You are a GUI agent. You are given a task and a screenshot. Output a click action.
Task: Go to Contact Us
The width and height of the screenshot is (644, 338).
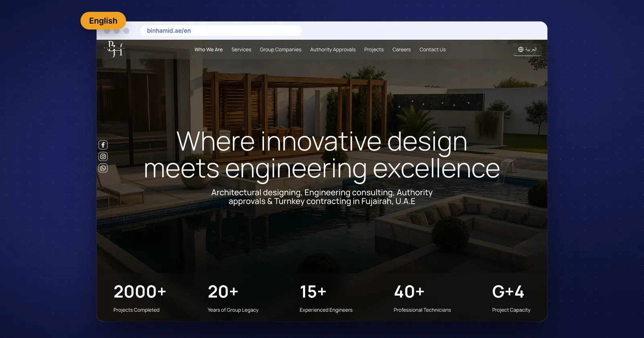tap(433, 49)
